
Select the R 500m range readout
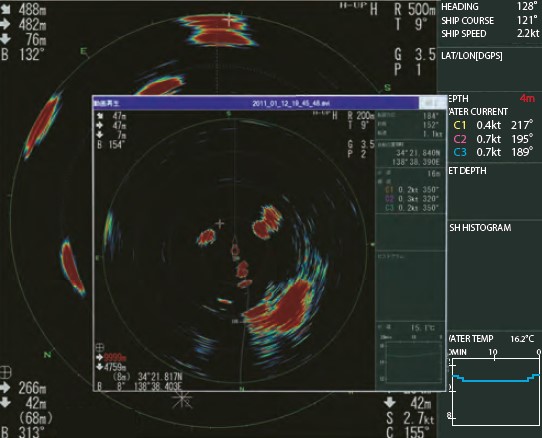click(414, 9)
